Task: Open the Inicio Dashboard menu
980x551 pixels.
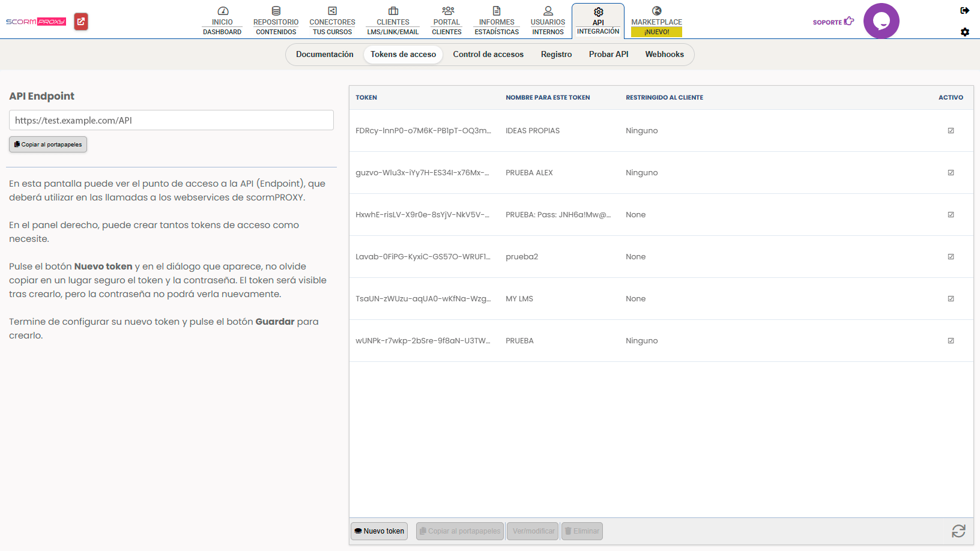Action: [222, 21]
